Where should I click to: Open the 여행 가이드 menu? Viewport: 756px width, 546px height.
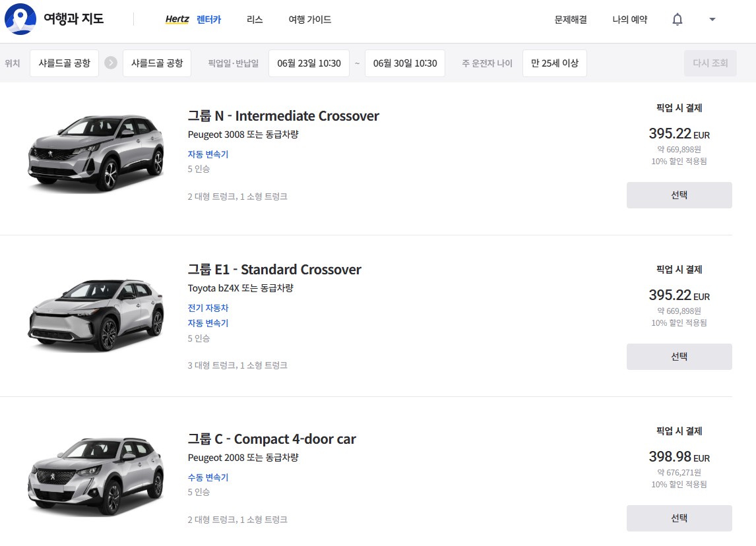coord(310,20)
